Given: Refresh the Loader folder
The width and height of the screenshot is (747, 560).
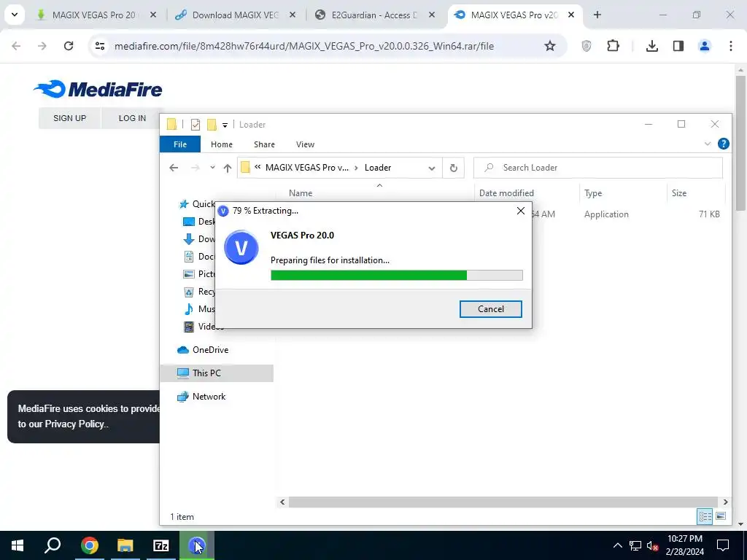Looking at the screenshot, I should click(x=454, y=168).
